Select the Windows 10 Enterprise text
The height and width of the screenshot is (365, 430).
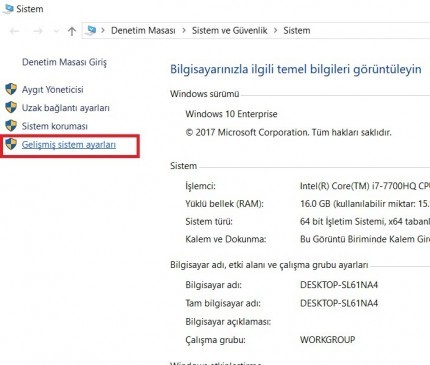point(231,114)
